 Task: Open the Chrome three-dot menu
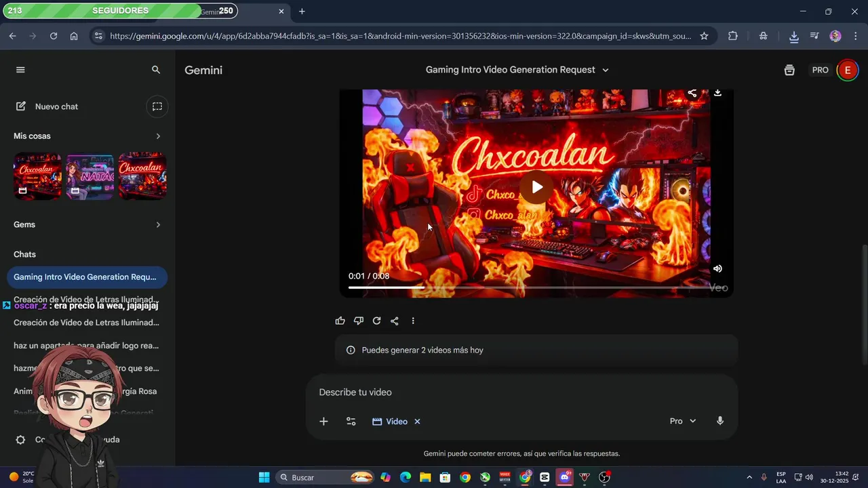(855, 36)
